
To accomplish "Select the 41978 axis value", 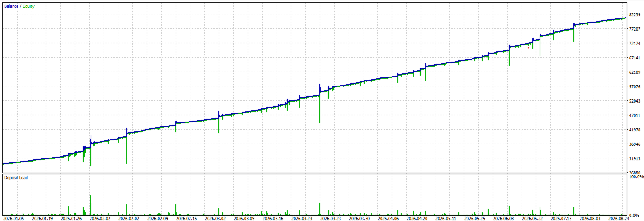I will tap(635, 130).
